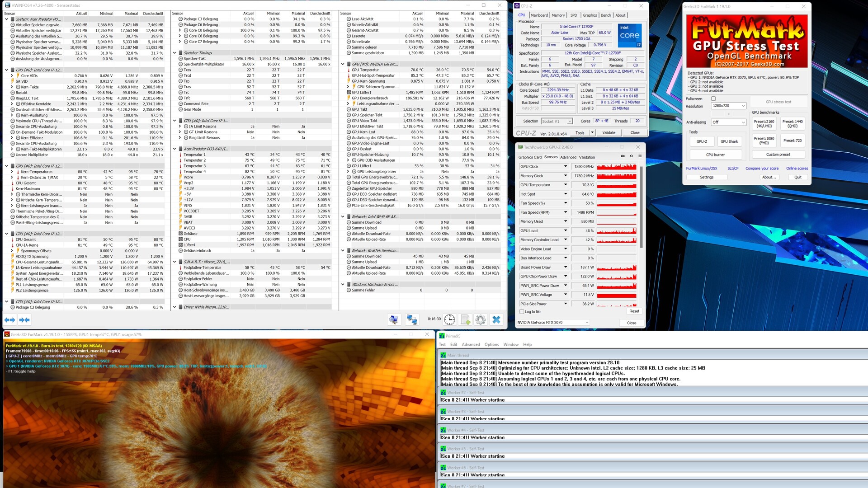Click the HWiNFO expand layout arrows icon
Screen dimensions: 868x488
click(x=10, y=319)
